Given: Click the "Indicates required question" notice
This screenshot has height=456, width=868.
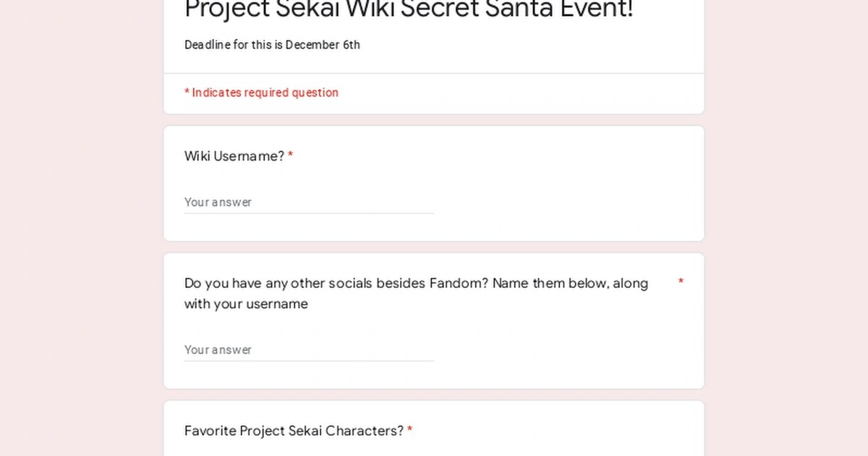Looking at the screenshot, I should pyautogui.click(x=265, y=93).
